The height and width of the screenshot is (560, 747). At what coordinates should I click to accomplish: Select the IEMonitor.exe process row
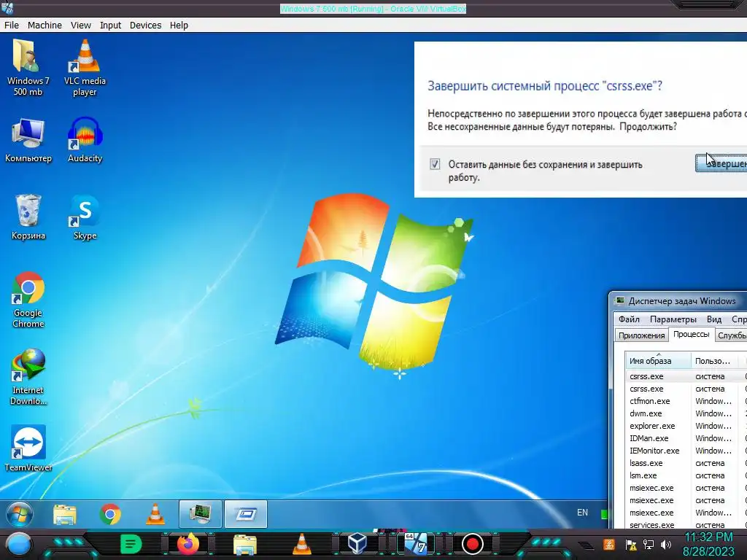[x=686, y=451]
